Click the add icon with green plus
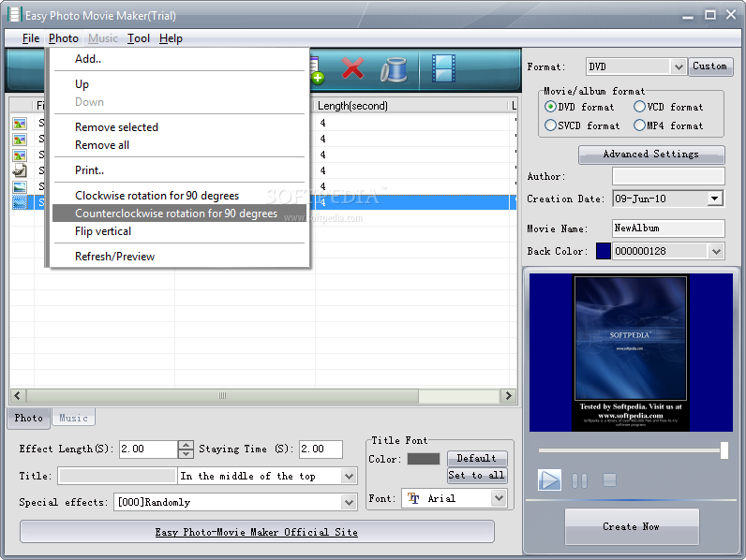Screen dimensions: 746x560 316,71
